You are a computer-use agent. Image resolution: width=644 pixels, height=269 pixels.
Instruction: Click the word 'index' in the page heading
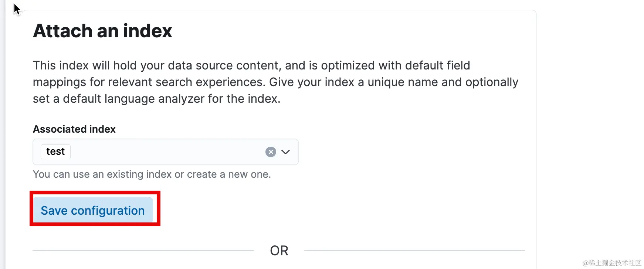coord(148,31)
